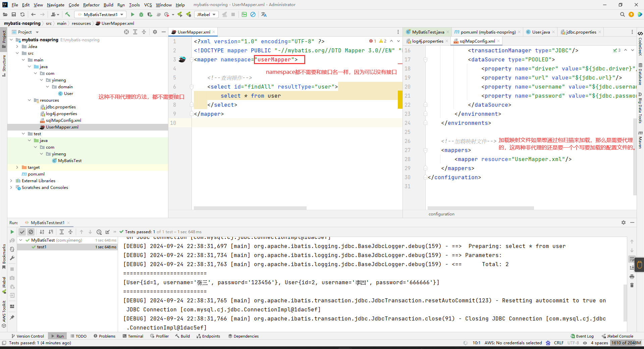Print console output with printer icon

632,277
